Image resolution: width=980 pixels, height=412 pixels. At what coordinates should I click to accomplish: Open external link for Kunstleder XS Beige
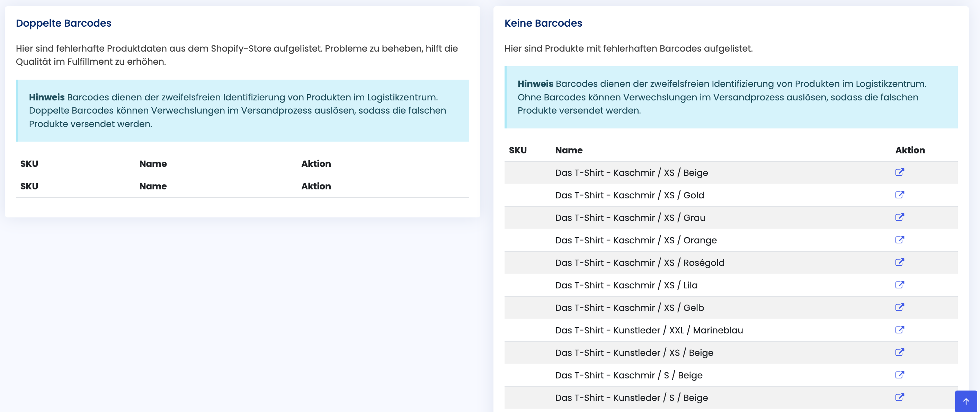click(x=899, y=352)
